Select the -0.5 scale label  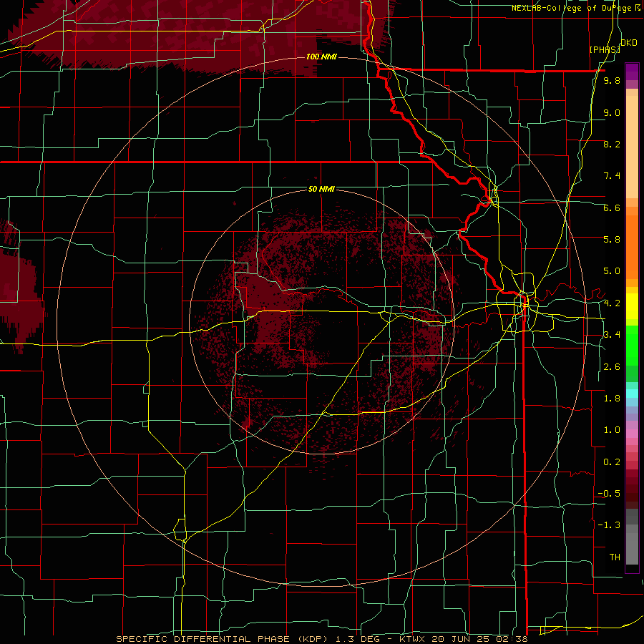[x=609, y=494]
